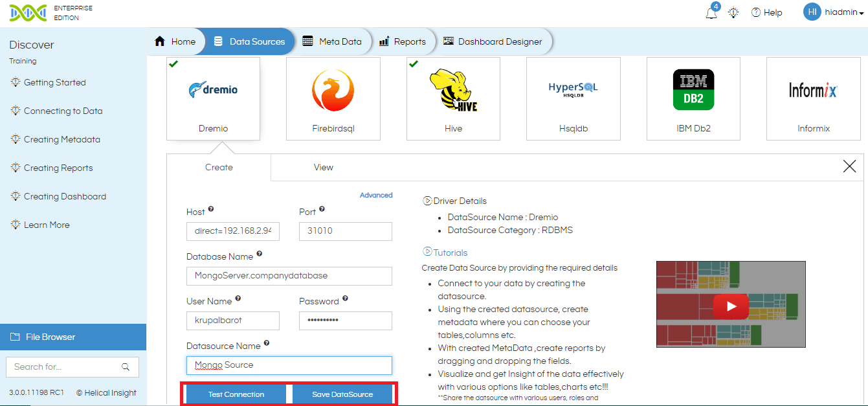Viewport: 868px width, 406px height.
Task: Click the Advanced link
Action: (x=376, y=195)
